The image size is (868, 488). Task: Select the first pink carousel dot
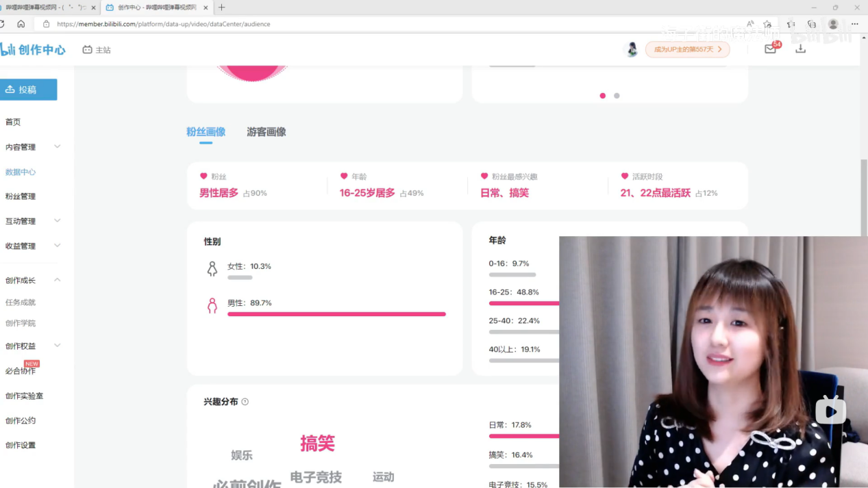point(603,96)
